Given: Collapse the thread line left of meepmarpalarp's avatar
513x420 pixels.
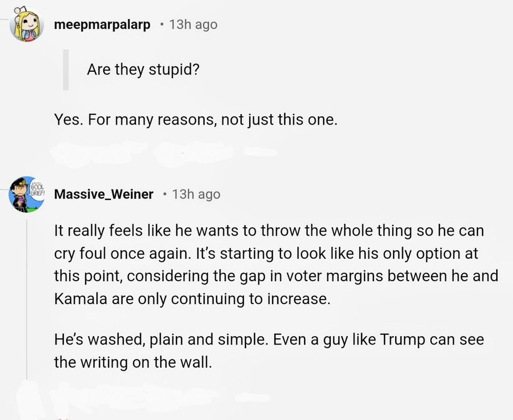Looking at the screenshot, I should pos(4,21).
